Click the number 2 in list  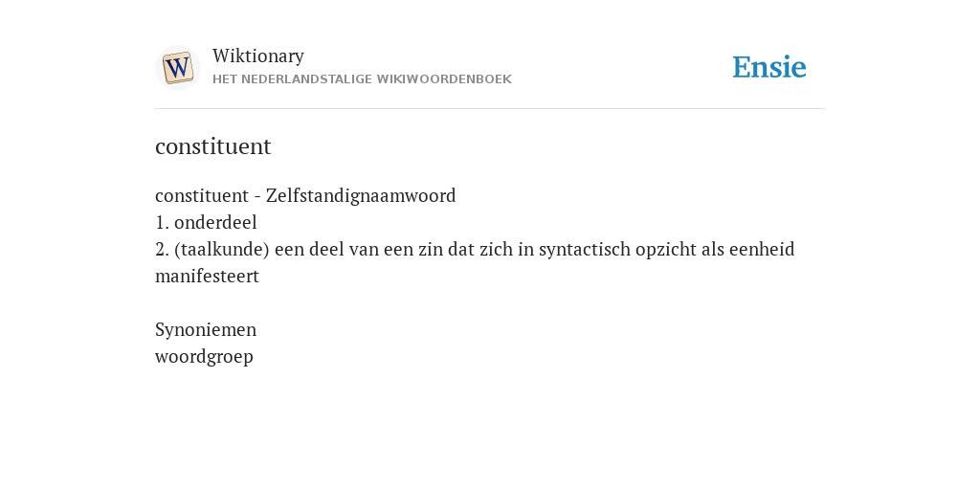[x=162, y=250]
